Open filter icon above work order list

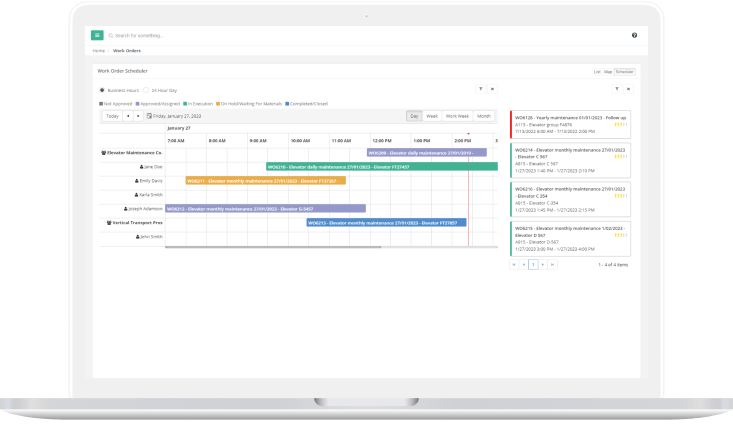click(x=617, y=89)
